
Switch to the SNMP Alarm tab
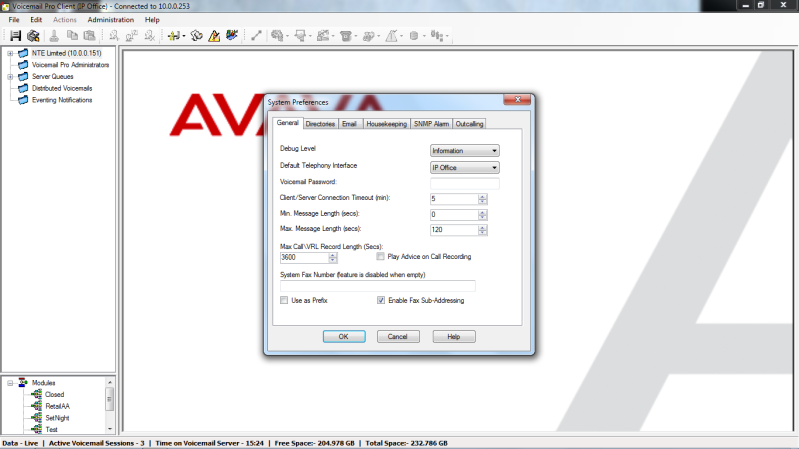(431, 124)
